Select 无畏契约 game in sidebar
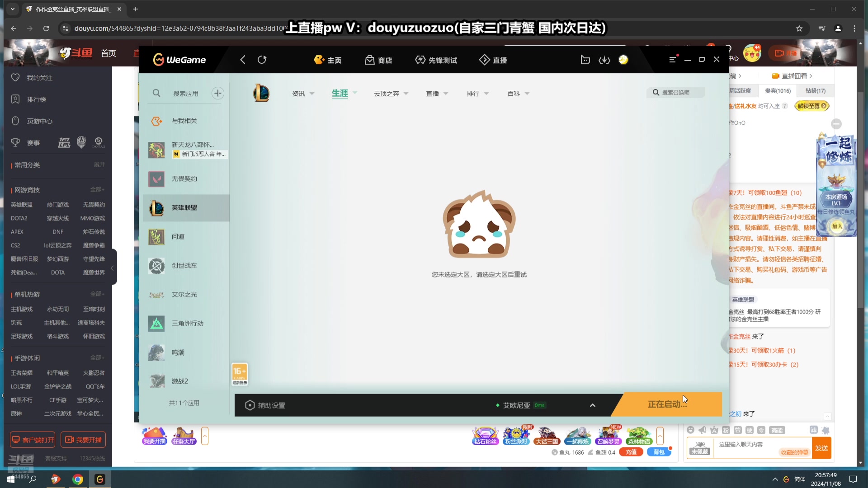The image size is (868, 488). pos(186,179)
